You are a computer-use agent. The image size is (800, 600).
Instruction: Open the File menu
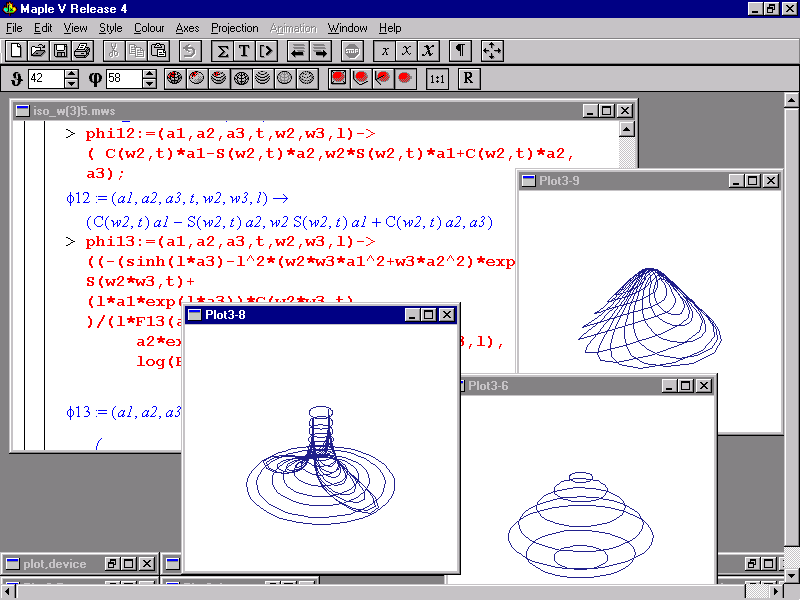pos(14,28)
